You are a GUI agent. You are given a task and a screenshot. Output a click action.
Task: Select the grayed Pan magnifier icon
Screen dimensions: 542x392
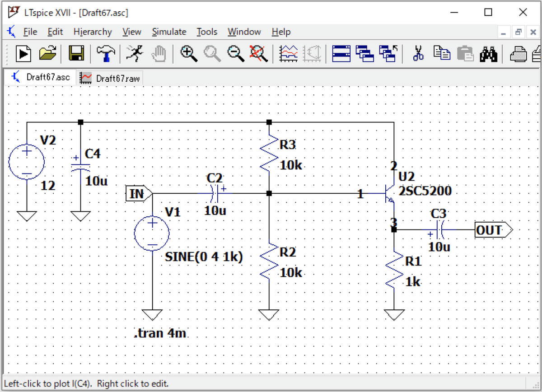click(x=213, y=54)
